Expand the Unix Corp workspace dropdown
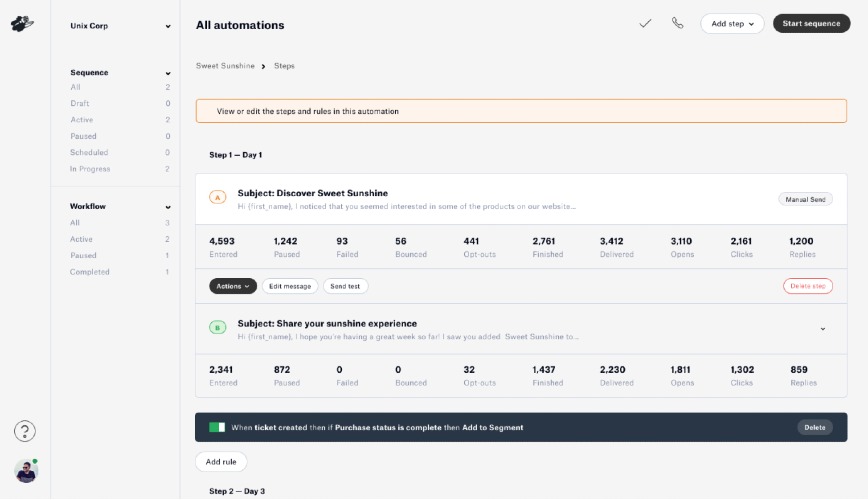868x500 pixels. 167,26
